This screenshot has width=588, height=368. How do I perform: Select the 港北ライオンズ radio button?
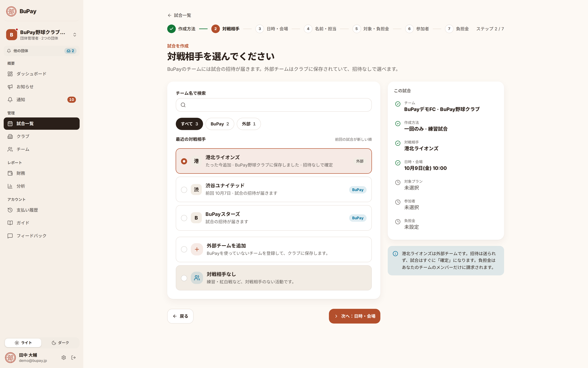click(x=184, y=161)
